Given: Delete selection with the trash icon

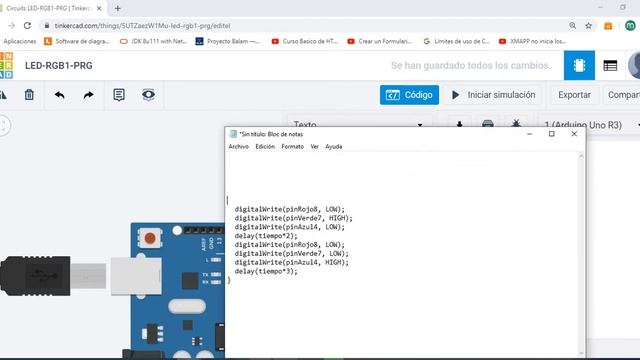Looking at the screenshot, I should point(29,95).
